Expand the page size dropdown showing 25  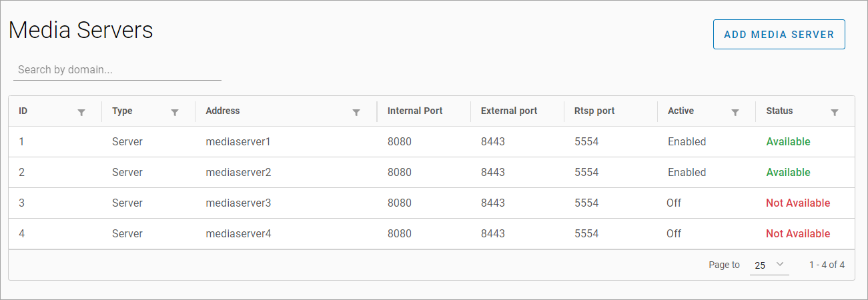(769, 265)
